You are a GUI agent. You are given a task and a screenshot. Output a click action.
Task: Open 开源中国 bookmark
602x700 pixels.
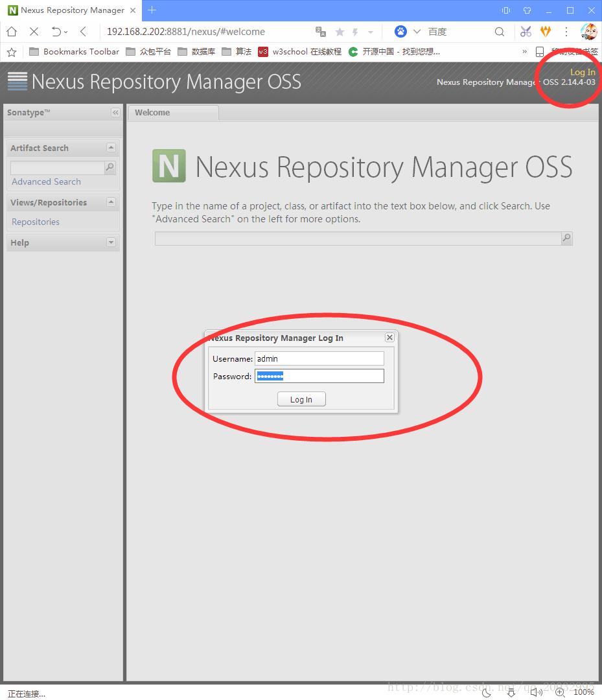click(x=395, y=52)
